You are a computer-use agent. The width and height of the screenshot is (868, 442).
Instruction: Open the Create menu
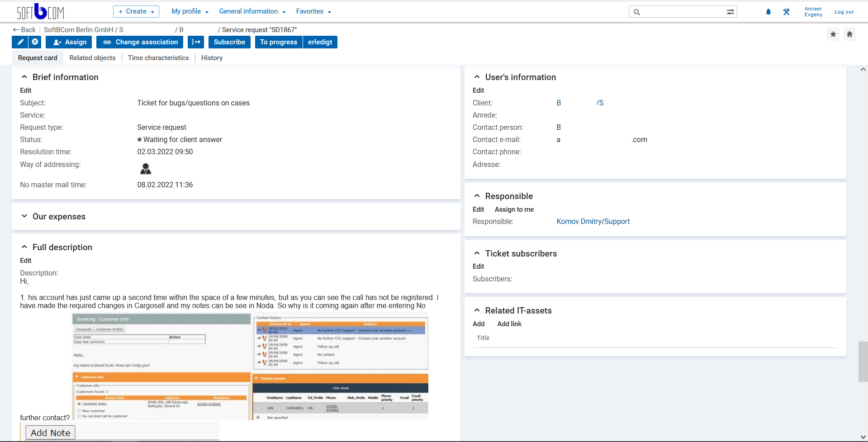[x=136, y=11]
